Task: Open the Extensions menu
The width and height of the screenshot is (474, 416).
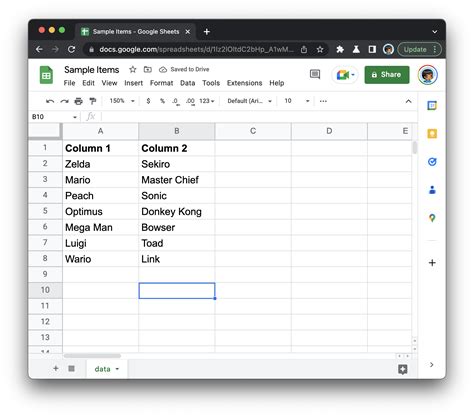Action: [x=244, y=83]
